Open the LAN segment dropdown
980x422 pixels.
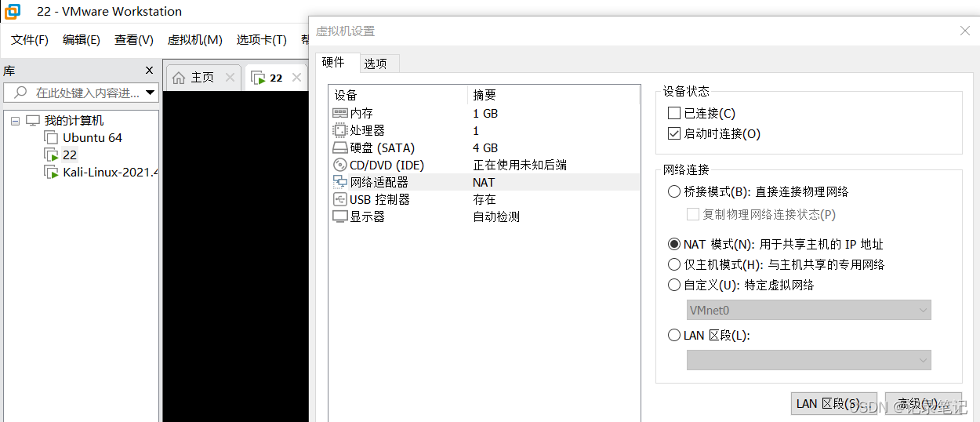click(x=808, y=360)
